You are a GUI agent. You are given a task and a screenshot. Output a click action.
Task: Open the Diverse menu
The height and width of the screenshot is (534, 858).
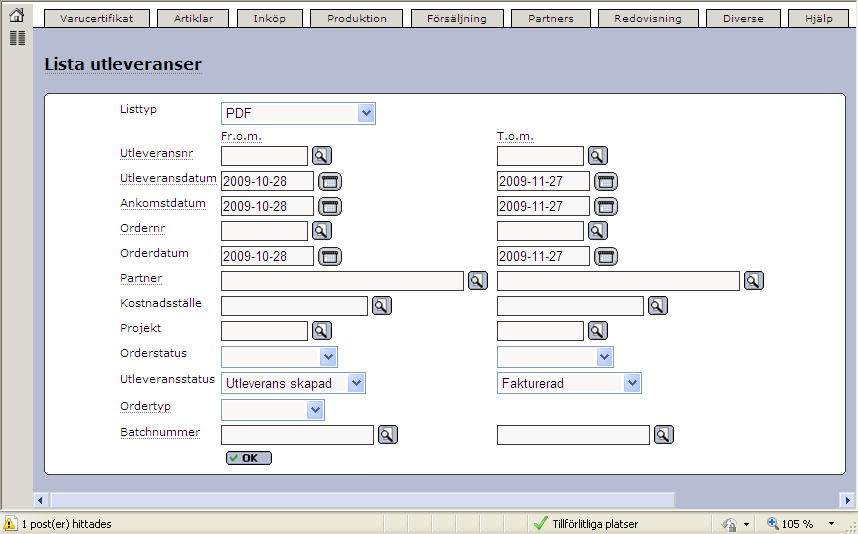[x=743, y=18]
